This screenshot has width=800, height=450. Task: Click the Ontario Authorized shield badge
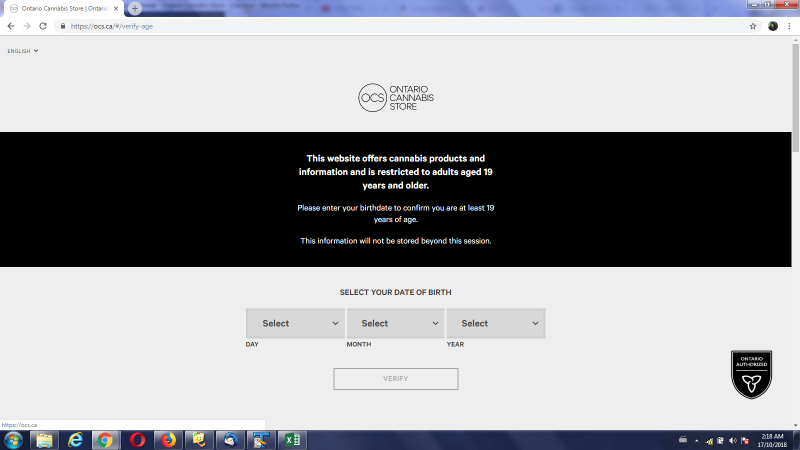[751, 374]
